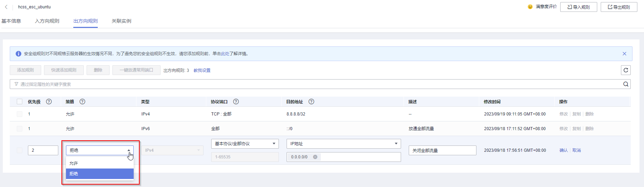Switch to the 出方向规则 tab

point(86,21)
